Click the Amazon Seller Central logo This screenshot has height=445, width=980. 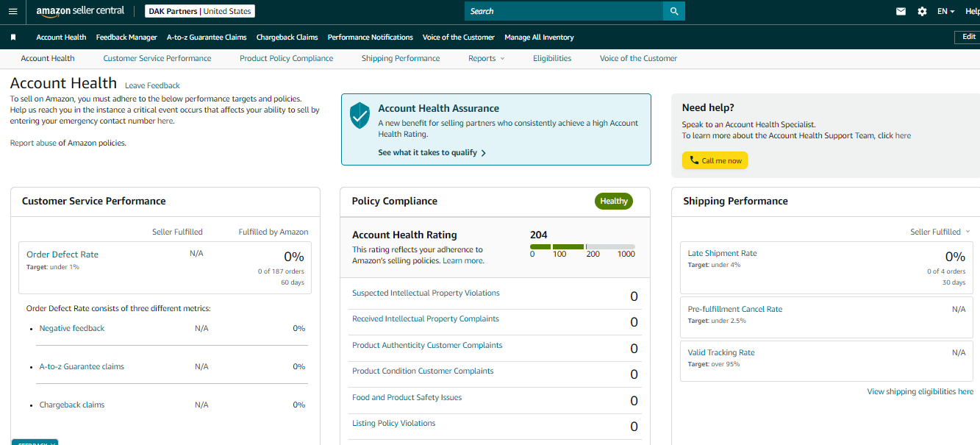click(x=80, y=11)
